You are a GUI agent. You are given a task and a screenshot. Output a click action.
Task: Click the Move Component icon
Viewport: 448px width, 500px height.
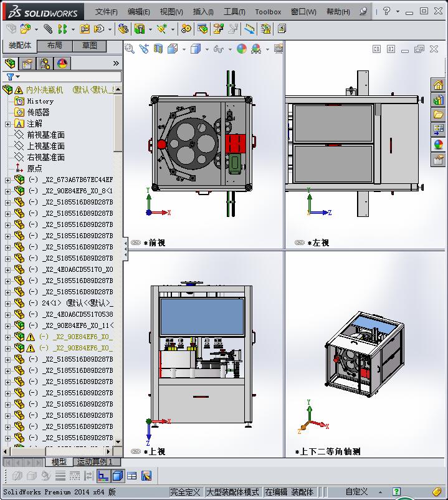point(99,29)
